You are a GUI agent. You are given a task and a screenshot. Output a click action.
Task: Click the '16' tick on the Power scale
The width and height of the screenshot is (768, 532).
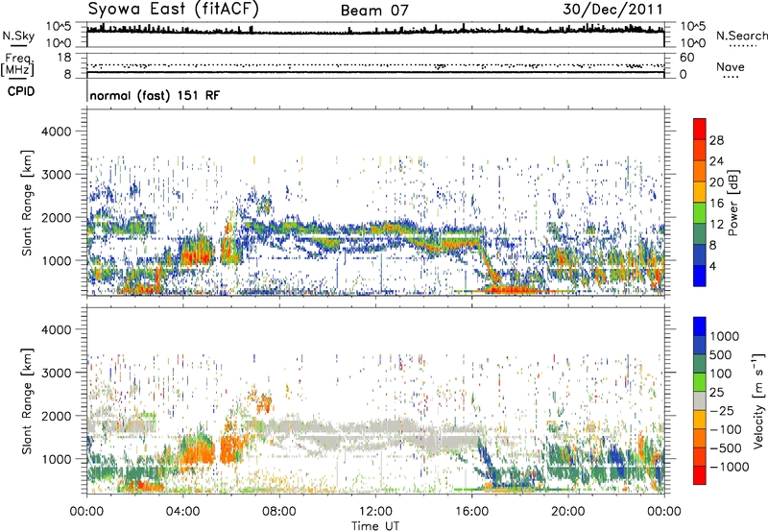coord(716,204)
